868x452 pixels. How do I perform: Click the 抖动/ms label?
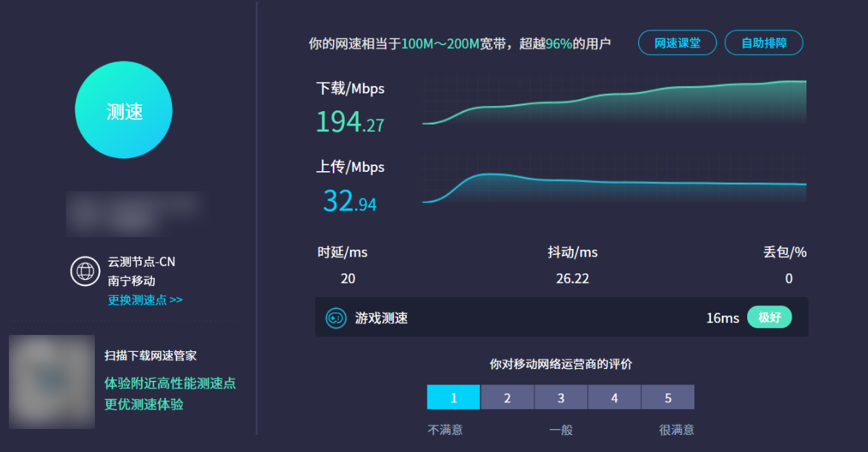click(572, 252)
